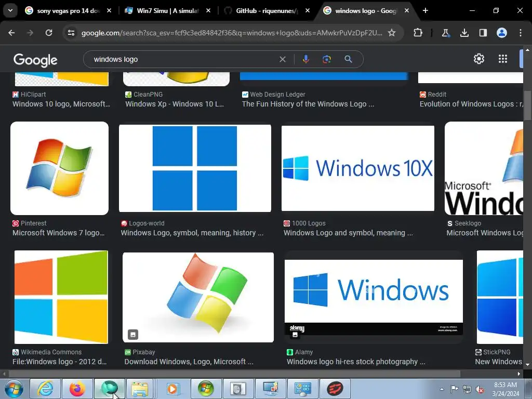The width and height of the screenshot is (532, 399).
Task: Click the browser forward arrow
Action: coord(30,33)
